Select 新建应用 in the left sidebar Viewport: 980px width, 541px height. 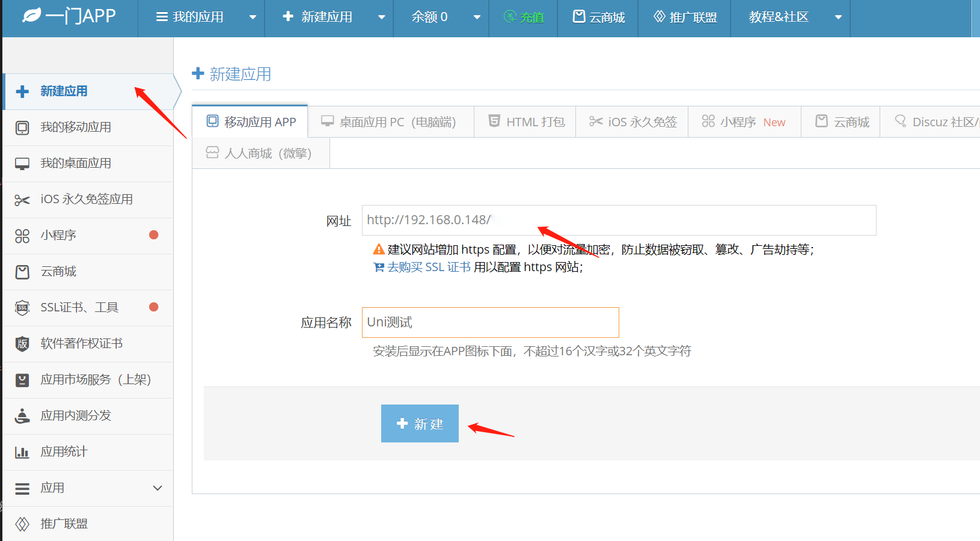tap(88, 91)
